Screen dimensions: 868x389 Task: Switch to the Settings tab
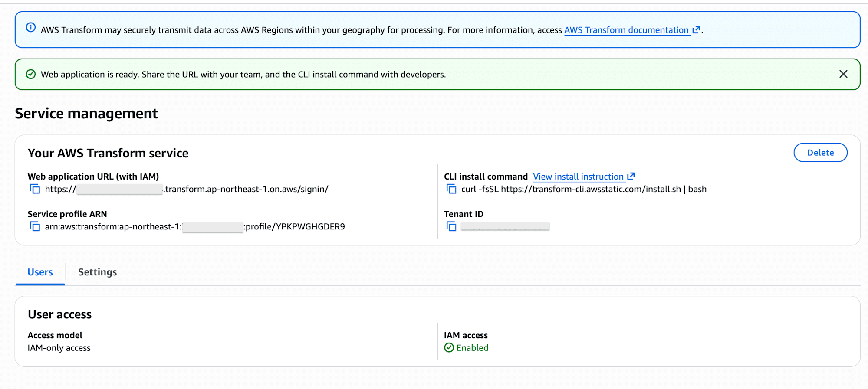[98, 272]
